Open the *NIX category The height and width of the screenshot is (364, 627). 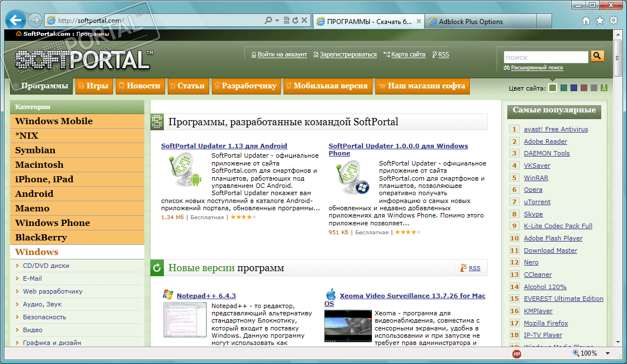[x=77, y=136]
